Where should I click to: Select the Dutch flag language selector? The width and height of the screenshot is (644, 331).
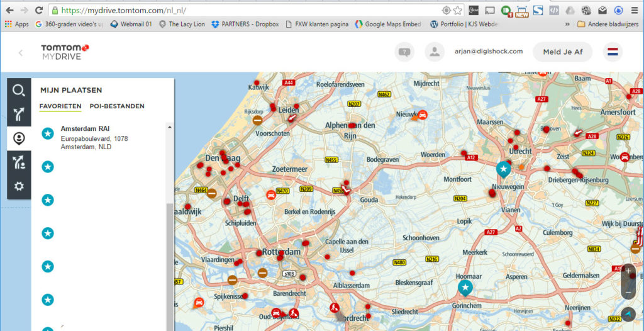coord(613,52)
